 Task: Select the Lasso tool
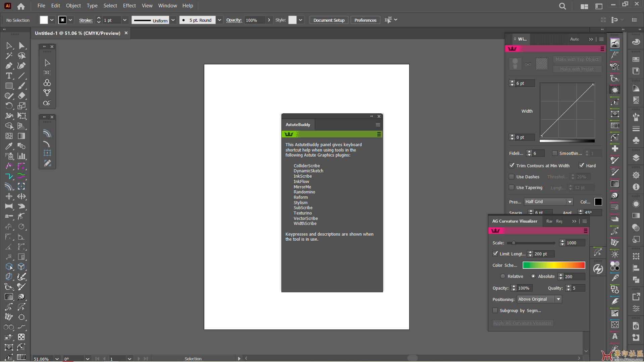coord(22,56)
